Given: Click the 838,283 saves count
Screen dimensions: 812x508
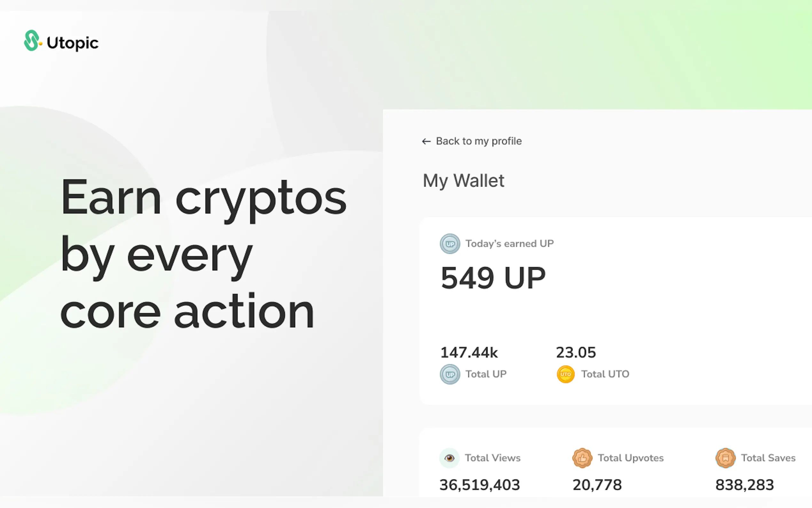Looking at the screenshot, I should 745,485.
